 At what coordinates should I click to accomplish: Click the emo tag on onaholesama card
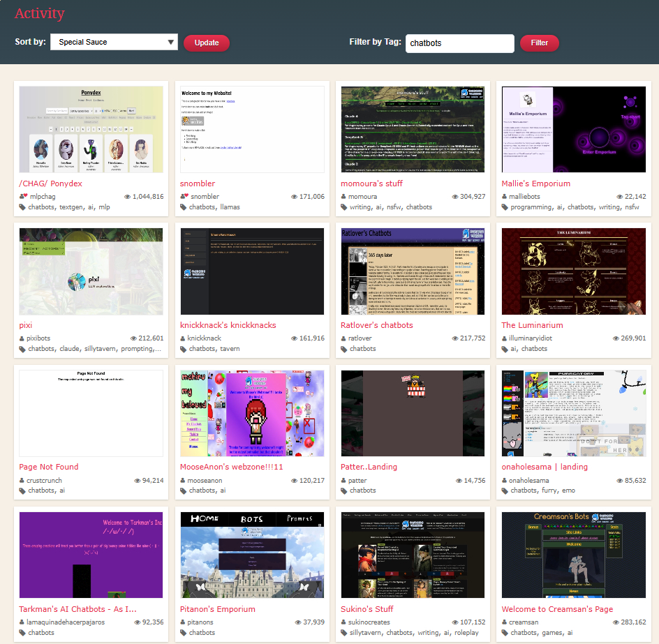click(569, 491)
